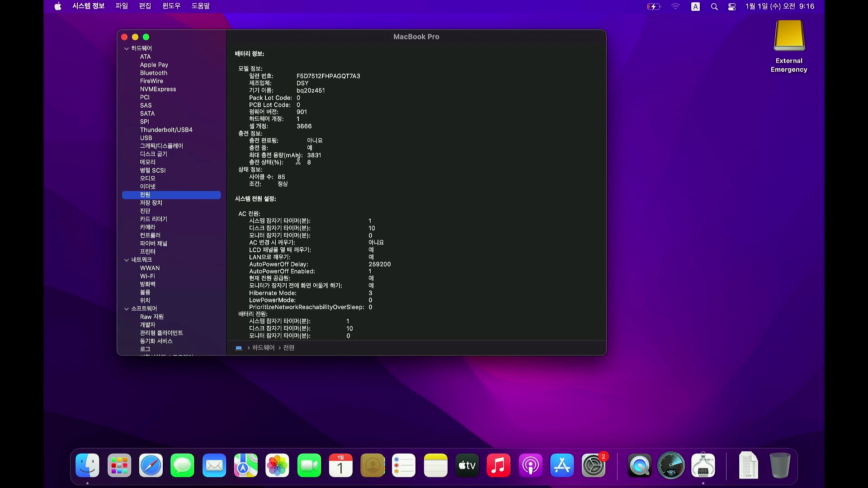
Task: Open Podcasts app in dock
Action: tap(531, 465)
